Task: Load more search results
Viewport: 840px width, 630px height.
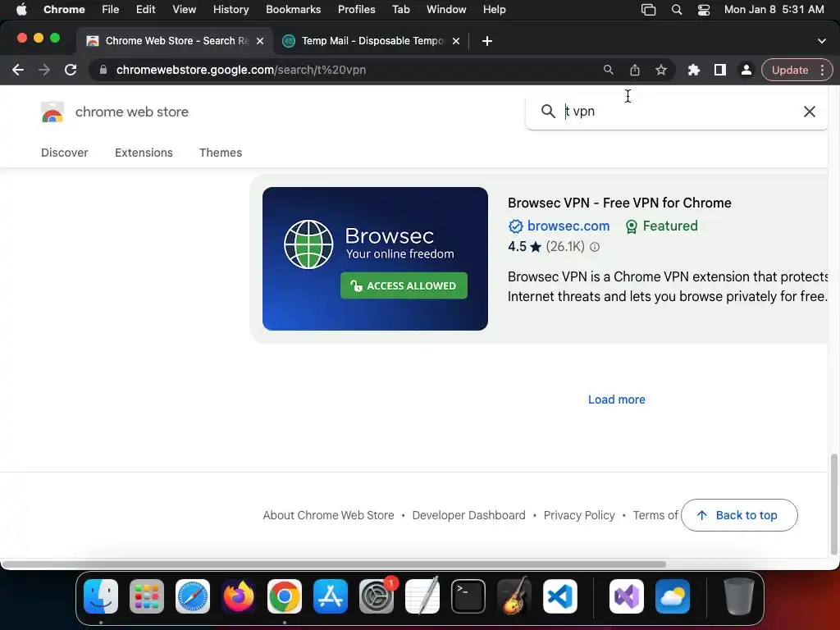Action: point(617,399)
